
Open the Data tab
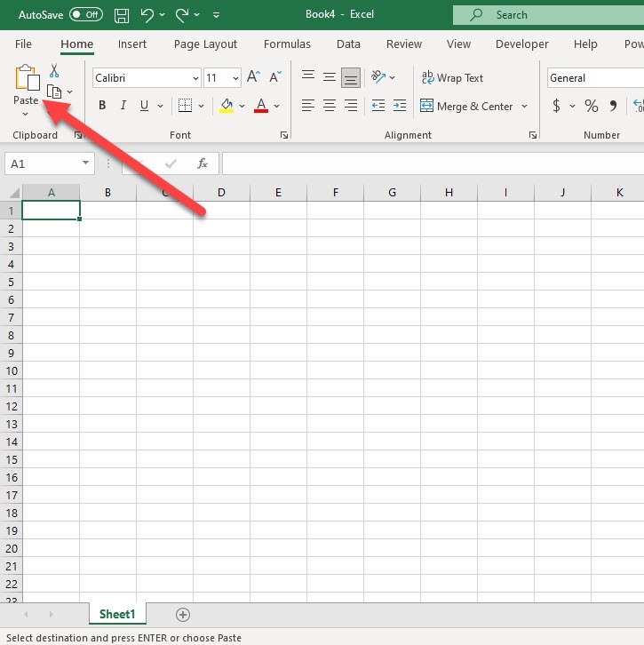pos(348,44)
